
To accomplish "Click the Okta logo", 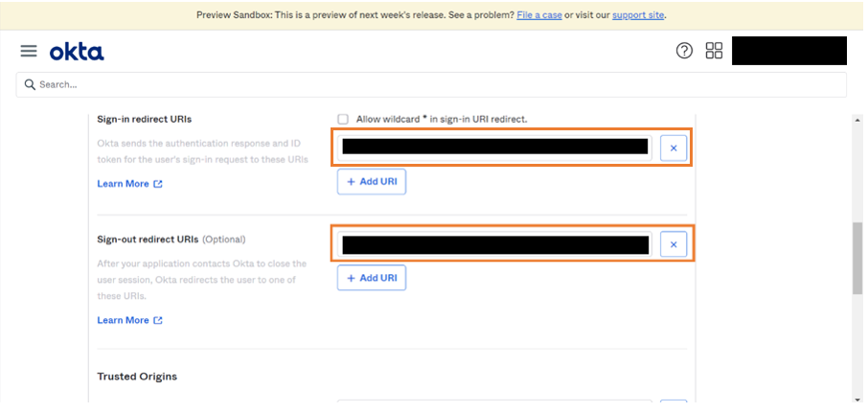I will [x=77, y=51].
